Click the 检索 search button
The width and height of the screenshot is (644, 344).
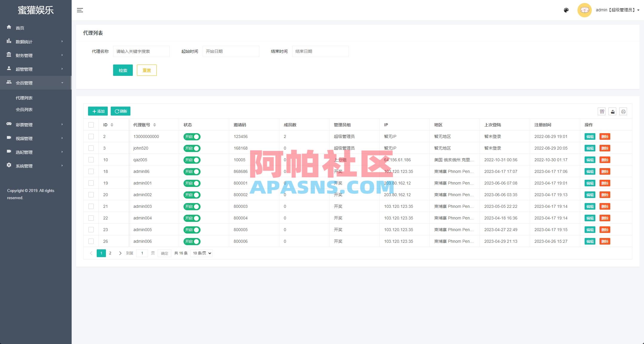123,70
